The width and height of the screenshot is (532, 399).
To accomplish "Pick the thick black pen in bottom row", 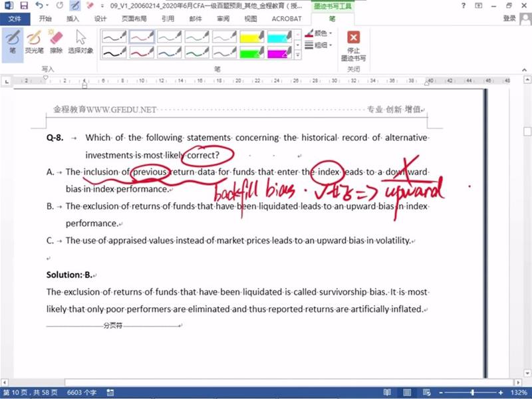I will click(x=114, y=53).
